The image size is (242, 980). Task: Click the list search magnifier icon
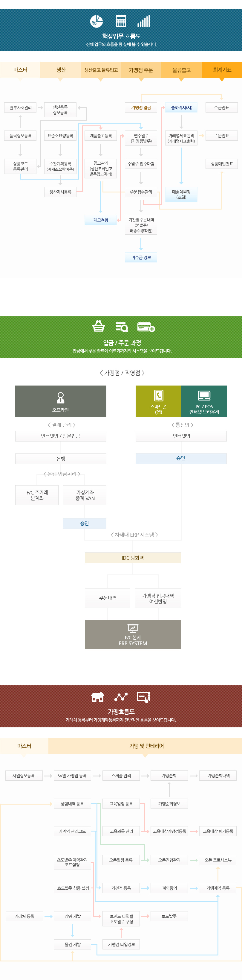122,327
